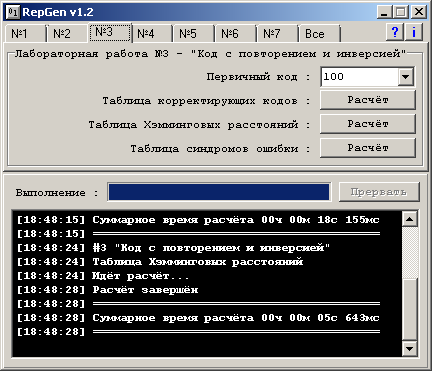Click the log scrollbar up arrow
The height and width of the screenshot is (371, 433).
coord(409,219)
